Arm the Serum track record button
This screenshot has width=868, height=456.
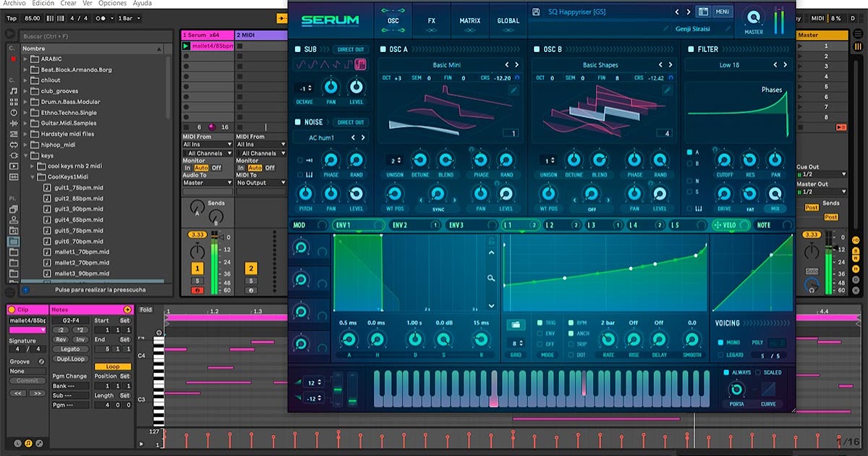[197, 290]
